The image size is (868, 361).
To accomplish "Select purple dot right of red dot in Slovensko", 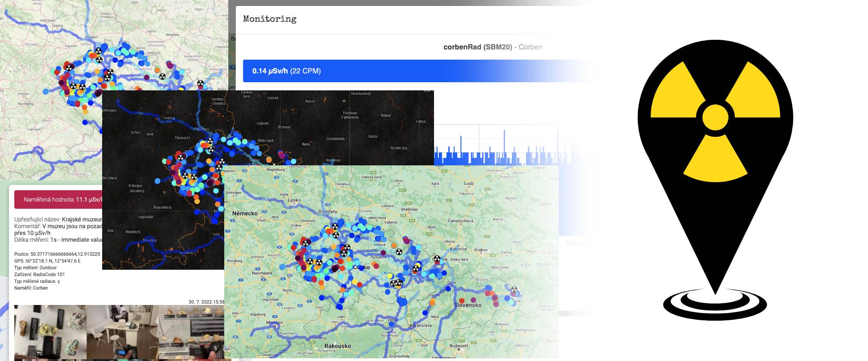I will pyautogui.click(x=473, y=300).
